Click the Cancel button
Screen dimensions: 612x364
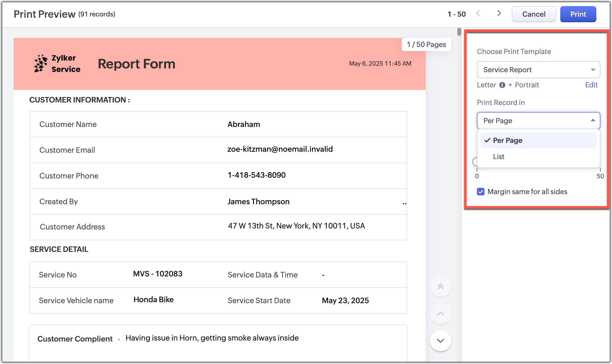point(533,14)
